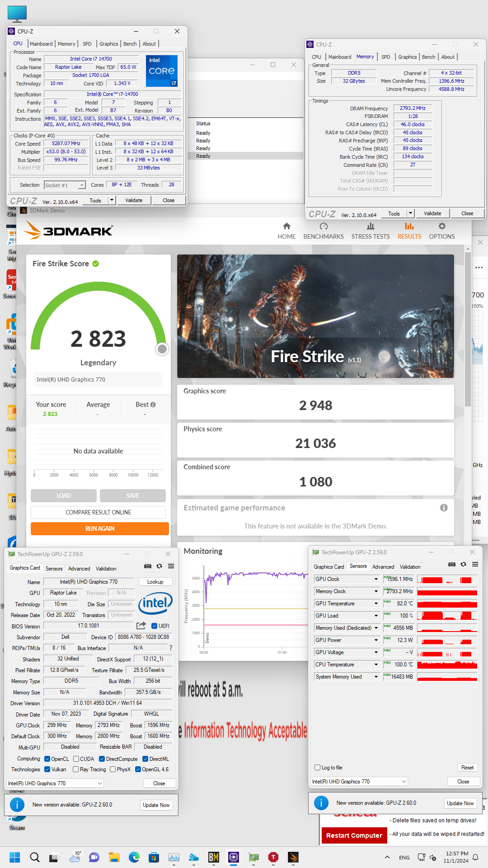This screenshot has width=488, height=868.
Task: Open hamburger menu in right GPU-Z window
Action: (x=475, y=564)
